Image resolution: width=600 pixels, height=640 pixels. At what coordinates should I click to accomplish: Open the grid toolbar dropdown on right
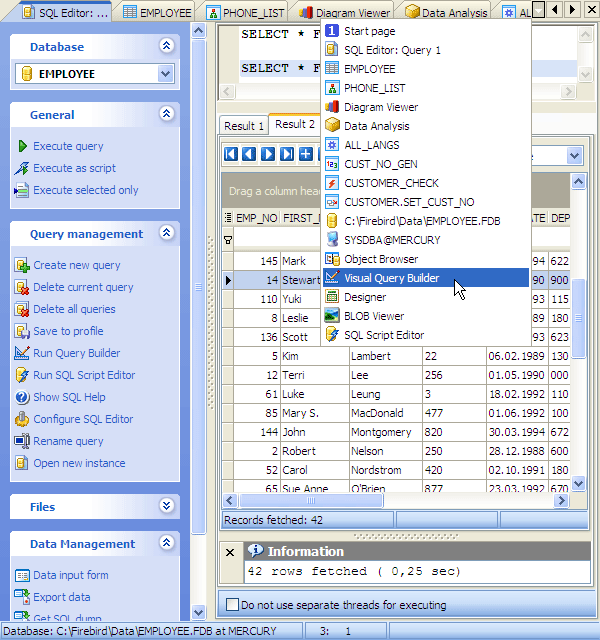[574, 156]
